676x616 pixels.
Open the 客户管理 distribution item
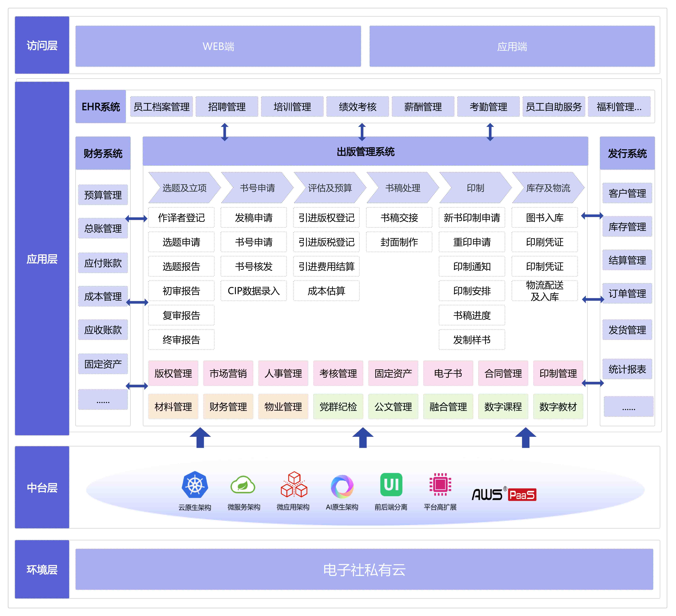[x=627, y=193]
